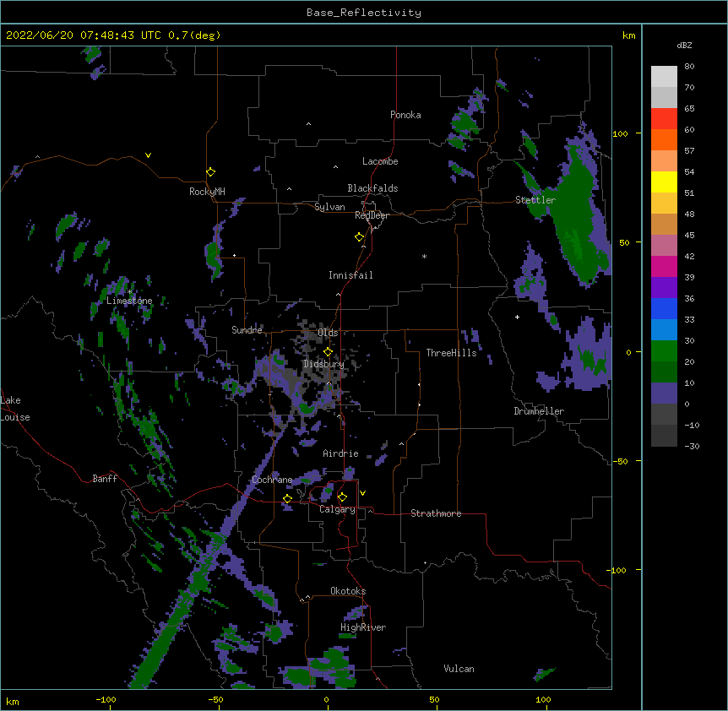
Task: Click the HighRiver label
Action: coord(363,627)
